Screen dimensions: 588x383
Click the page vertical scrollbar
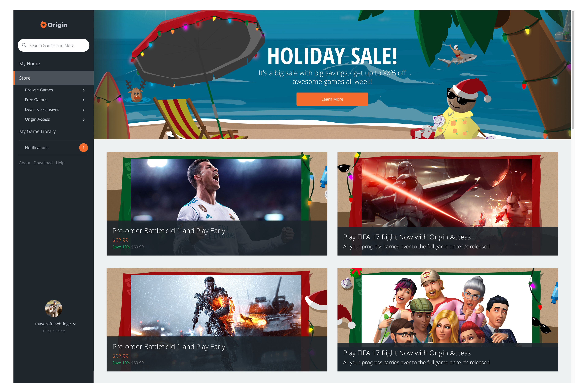(573, 70)
